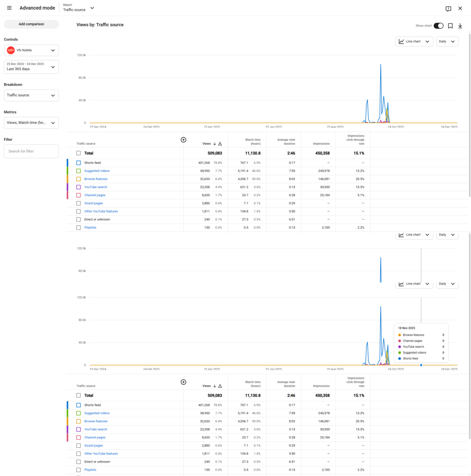This screenshot has width=471, height=476.
Task: Click the warning triangle beside Views in upper table
Action: pyautogui.click(x=220, y=144)
